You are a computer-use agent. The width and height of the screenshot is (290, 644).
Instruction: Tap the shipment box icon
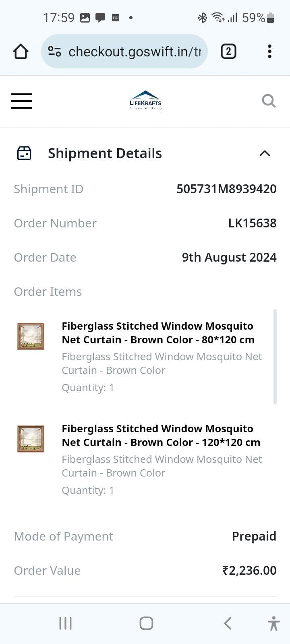(24, 153)
